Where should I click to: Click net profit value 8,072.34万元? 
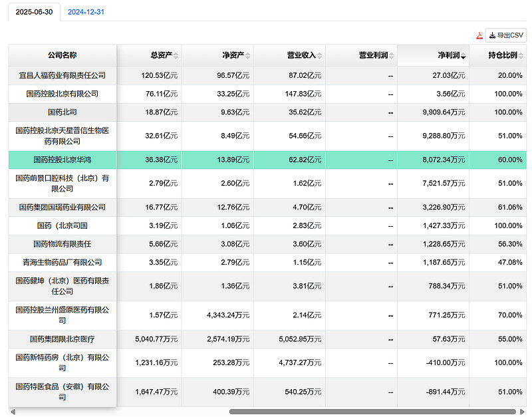tap(444, 160)
